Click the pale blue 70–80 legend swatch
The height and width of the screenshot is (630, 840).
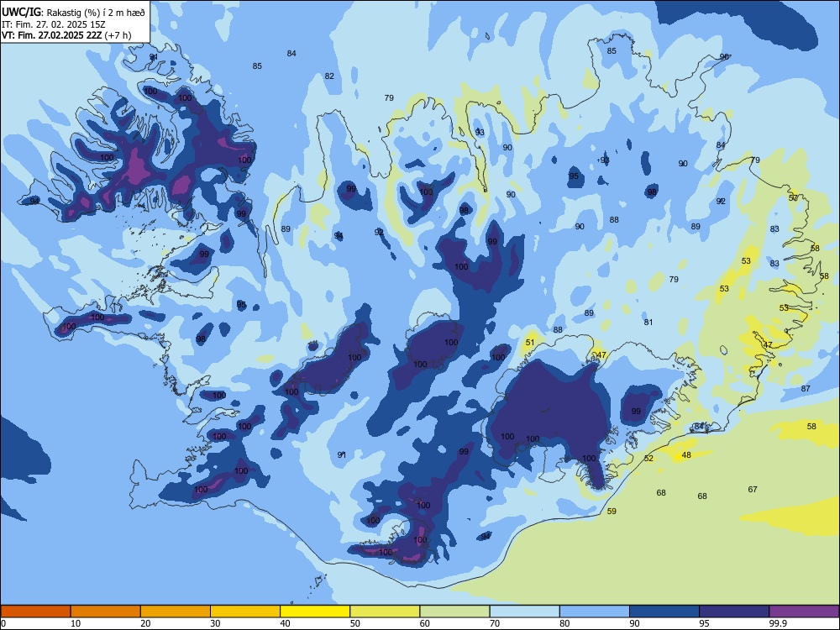point(524,612)
